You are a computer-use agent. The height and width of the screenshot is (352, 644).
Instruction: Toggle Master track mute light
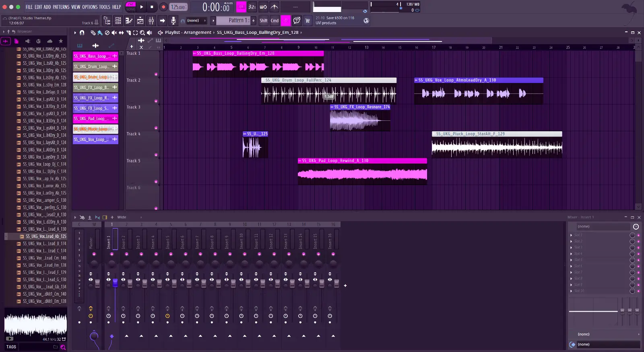coord(94,254)
